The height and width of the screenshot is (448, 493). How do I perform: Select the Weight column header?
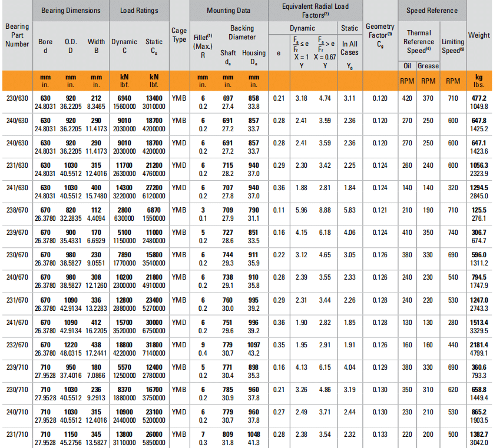pyautogui.click(x=479, y=35)
